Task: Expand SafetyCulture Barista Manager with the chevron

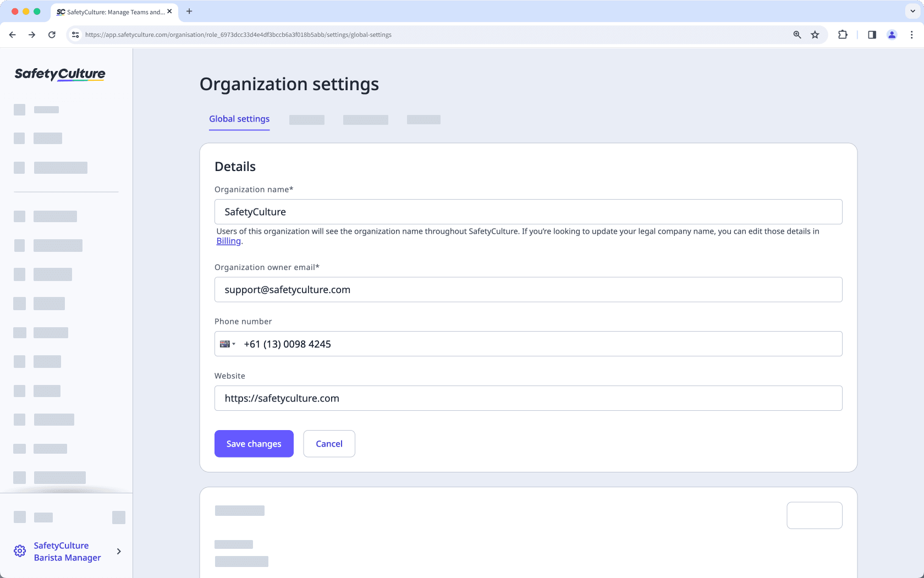Action: tap(119, 551)
